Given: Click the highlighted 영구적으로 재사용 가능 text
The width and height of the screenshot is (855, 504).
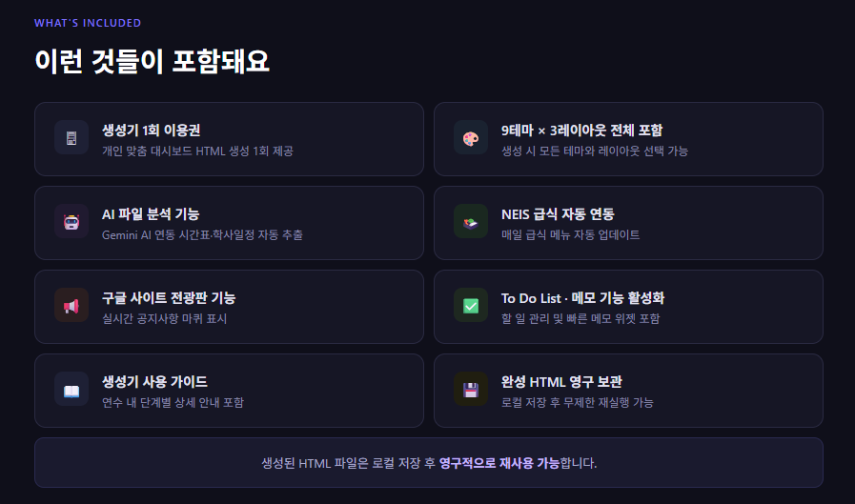Looking at the screenshot, I should point(499,463).
